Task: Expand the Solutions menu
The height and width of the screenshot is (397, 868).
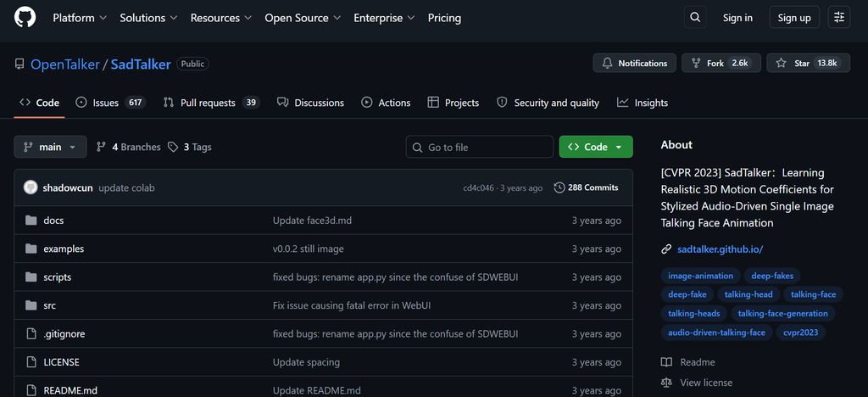Action: [x=148, y=18]
